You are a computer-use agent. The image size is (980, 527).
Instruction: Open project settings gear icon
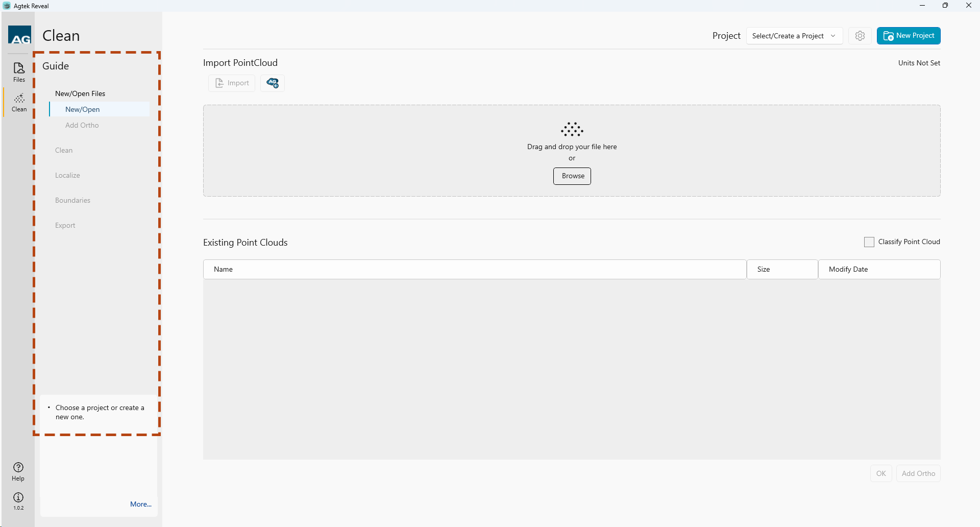coord(860,36)
